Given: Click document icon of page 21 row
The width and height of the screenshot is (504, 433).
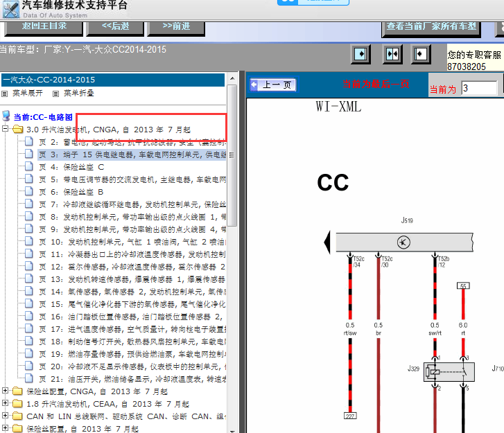Looking at the screenshot, I should click(29, 378).
